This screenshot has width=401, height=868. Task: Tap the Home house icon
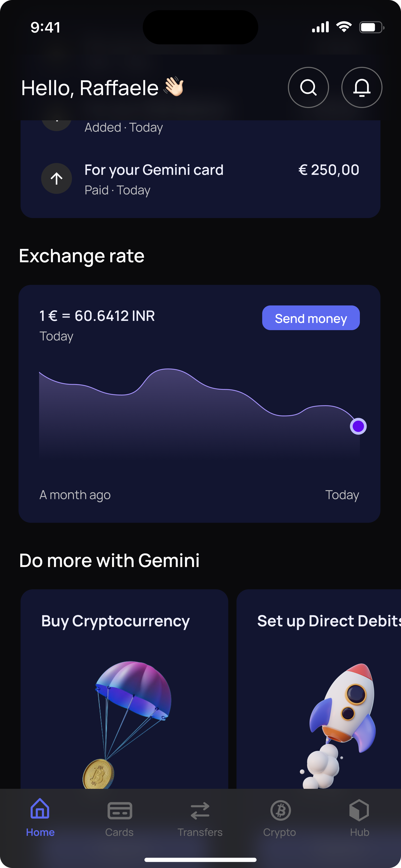(x=40, y=809)
